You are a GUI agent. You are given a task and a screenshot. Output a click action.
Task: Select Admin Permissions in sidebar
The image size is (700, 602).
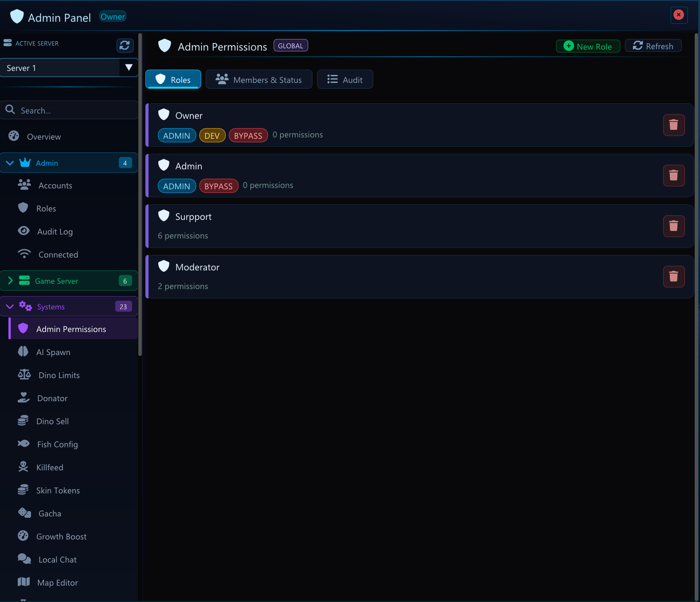pos(73,329)
